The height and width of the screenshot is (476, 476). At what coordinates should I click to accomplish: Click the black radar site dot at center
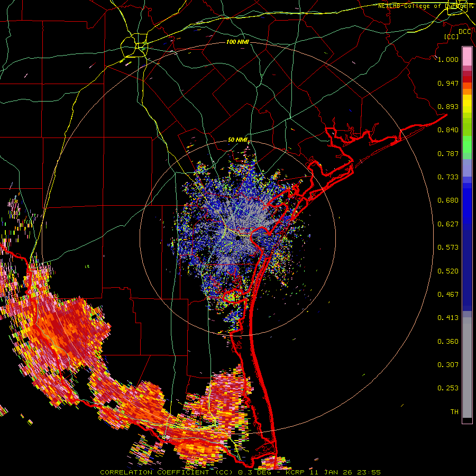coord(237,239)
